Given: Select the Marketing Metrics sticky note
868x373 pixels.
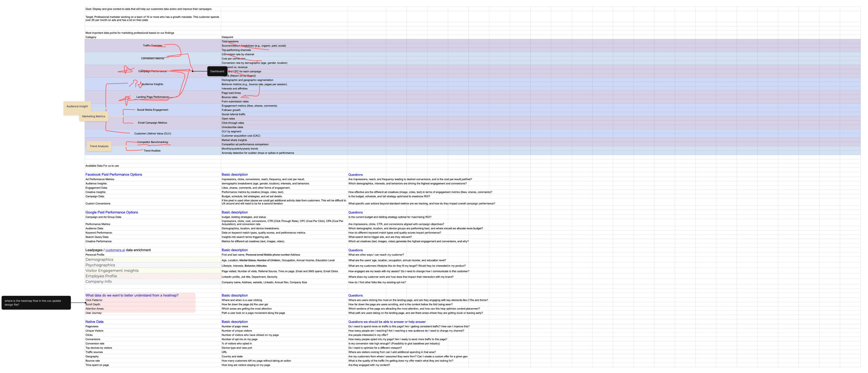Looking at the screenshot, I should (x=94, y=117).
